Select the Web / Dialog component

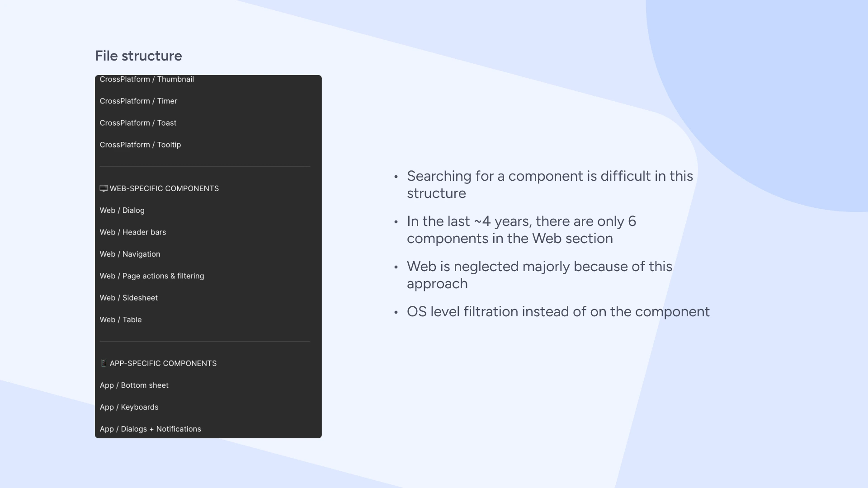coord(122,210)
